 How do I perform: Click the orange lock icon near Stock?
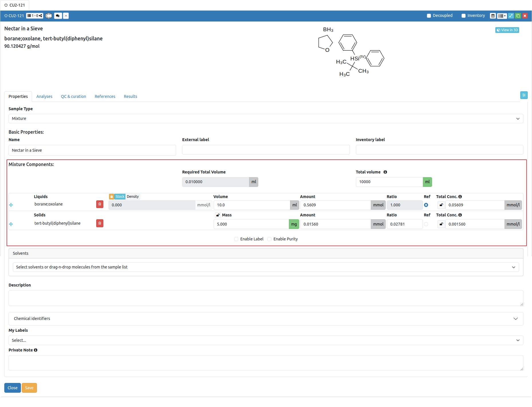coord(112,197)
